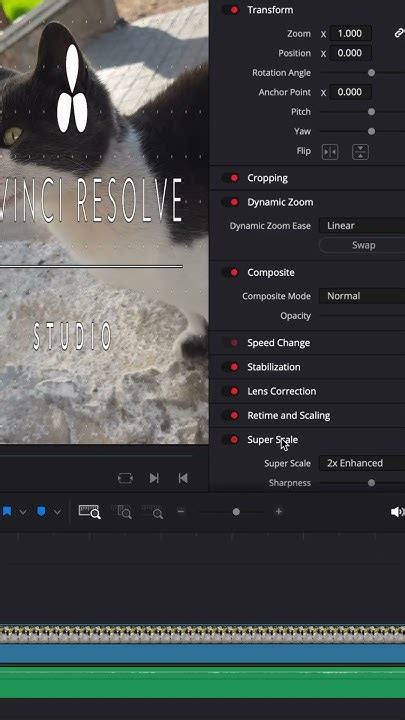
Task: Click the Pitch slider handle
Action: (x=371, y=112)
